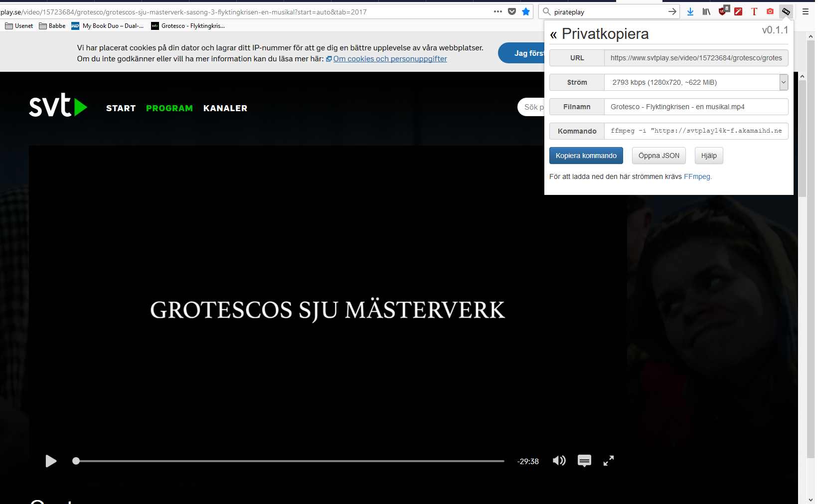Open the Usenet bookmarks folder
Image resolution: width=818 pixels, height=504 pixels.
pos(19,26)
